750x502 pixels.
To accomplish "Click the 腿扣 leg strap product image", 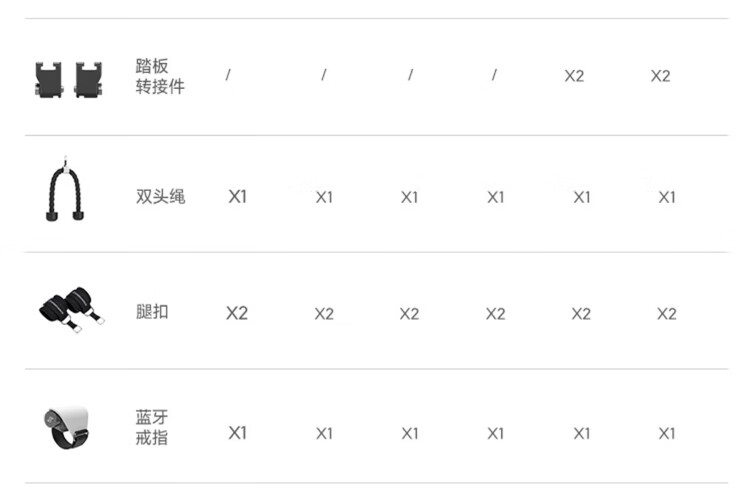I will (68, 309).
